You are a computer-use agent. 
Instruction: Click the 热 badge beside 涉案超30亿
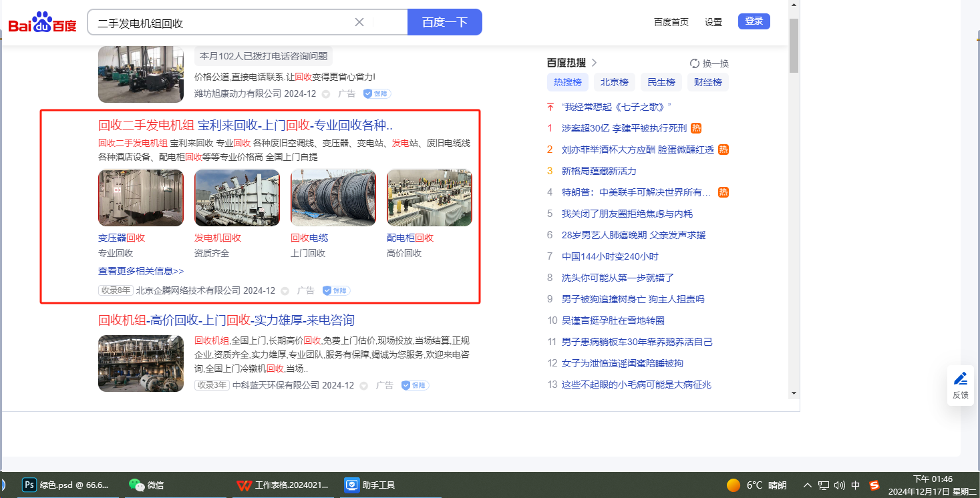[696, 128]
